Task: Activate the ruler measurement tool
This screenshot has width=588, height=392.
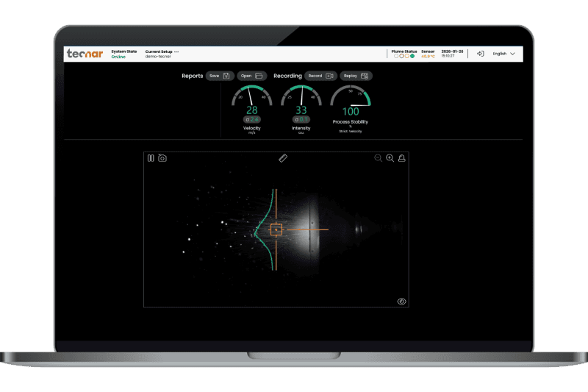Action: pos(283,158)
